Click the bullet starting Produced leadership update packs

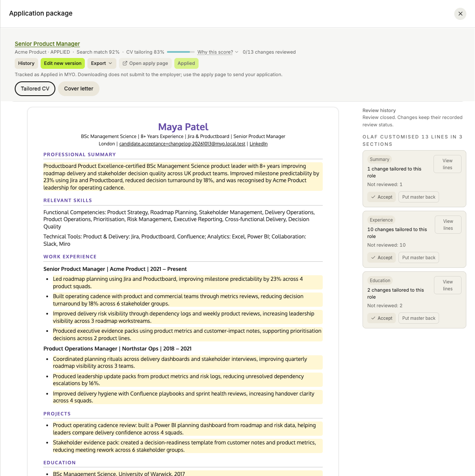(x=188, y=380)
